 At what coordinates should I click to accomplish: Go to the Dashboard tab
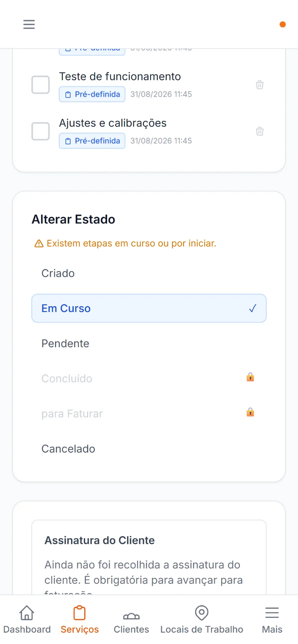[27, 620]
